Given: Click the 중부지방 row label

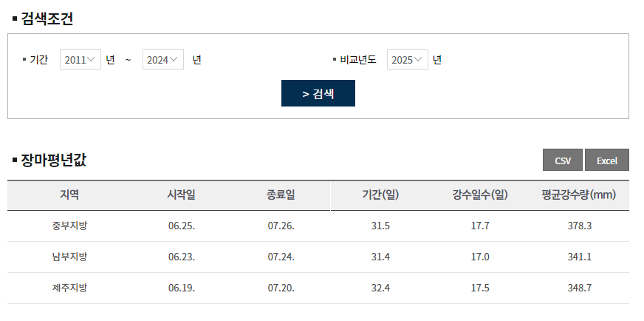Looking at the screenshot, I should coord(69,226).
